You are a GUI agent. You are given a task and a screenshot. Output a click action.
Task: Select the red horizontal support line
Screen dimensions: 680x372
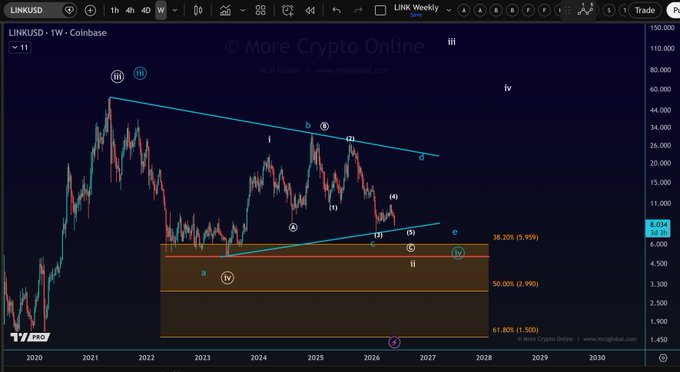coord(327,257)
